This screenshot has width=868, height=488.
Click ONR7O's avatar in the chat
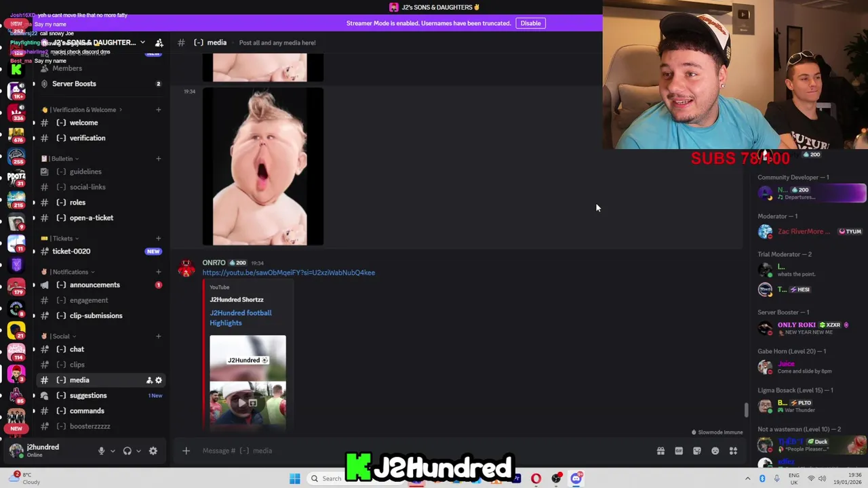[186, 269]
